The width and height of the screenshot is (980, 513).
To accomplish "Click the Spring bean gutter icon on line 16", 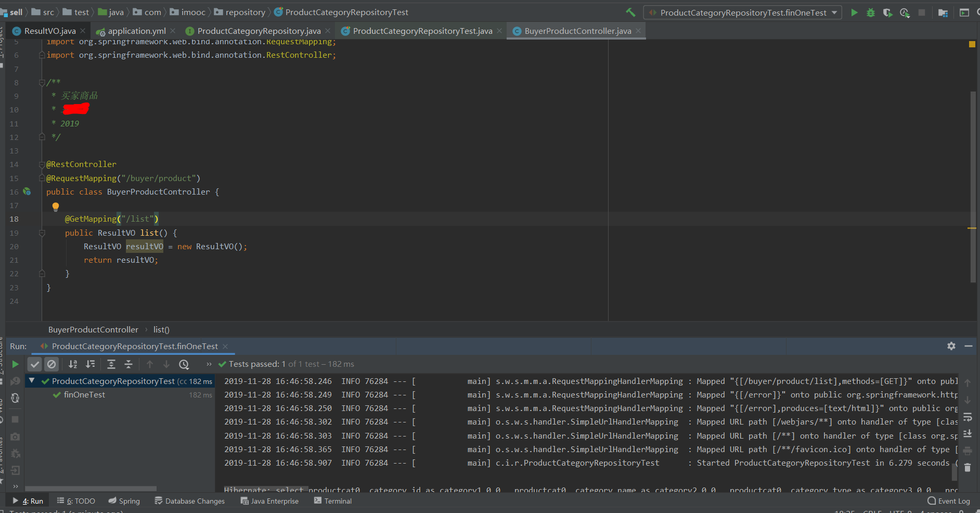I will click(x=27, y=191).
